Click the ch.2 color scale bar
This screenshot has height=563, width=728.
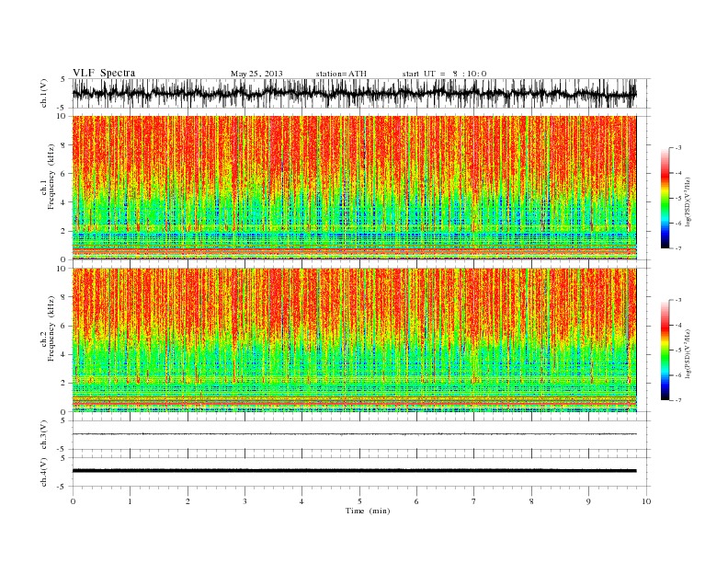click(665, 350)
